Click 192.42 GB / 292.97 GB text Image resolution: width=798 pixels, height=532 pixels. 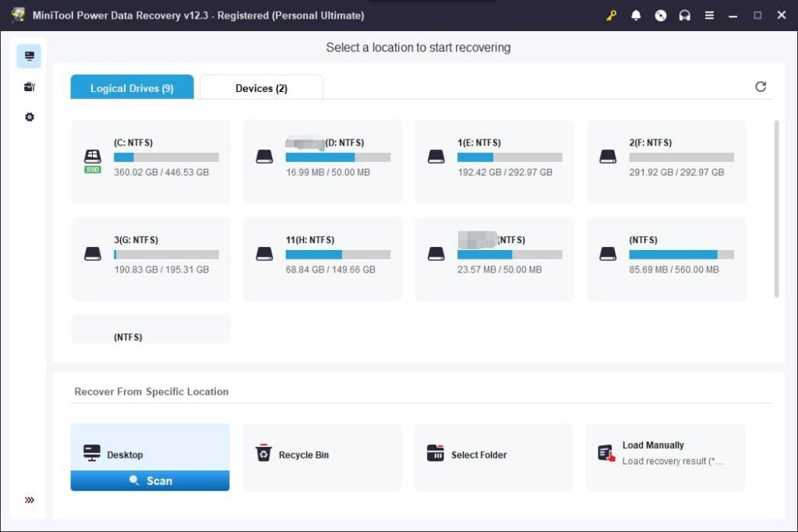[x=505, y=172]
